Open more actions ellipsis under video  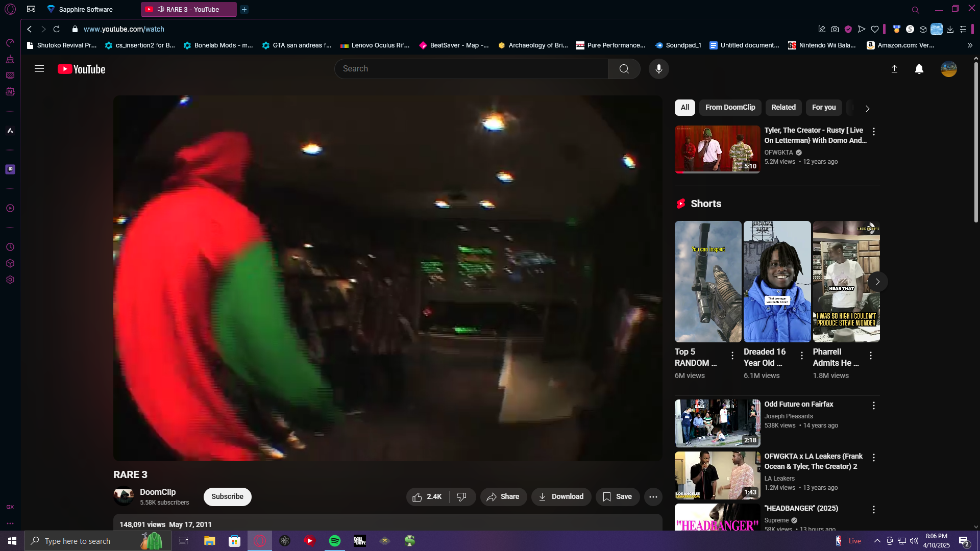653,497
